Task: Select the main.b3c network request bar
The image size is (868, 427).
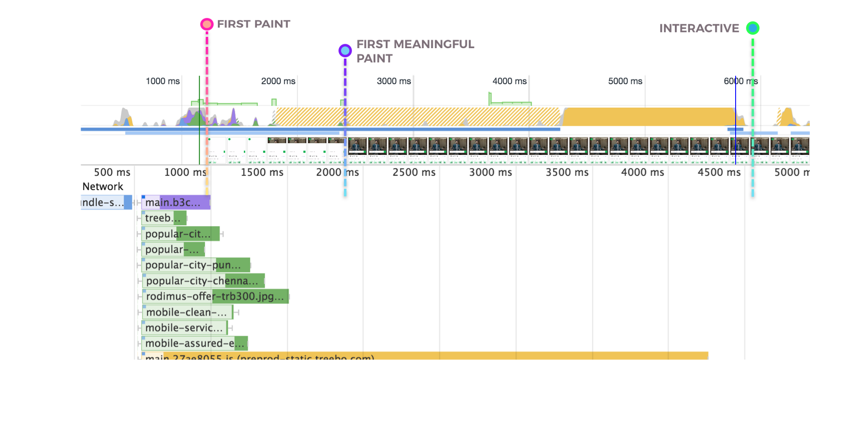Action: [x=176, y=202]
